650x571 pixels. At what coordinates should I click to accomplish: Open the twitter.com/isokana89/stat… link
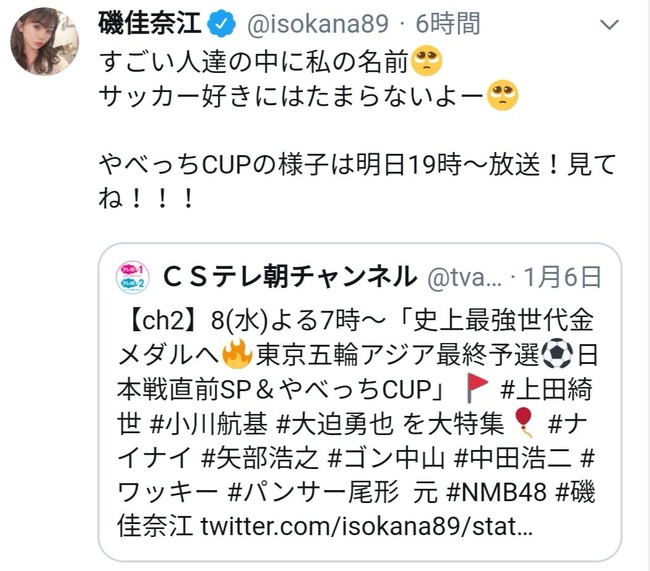[x=366, y=527]
